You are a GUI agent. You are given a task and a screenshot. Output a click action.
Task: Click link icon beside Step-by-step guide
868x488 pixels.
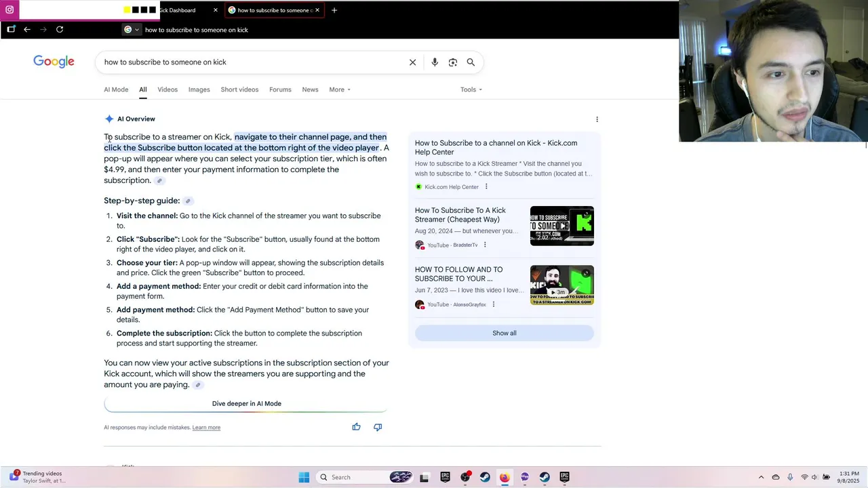point(188,201)
